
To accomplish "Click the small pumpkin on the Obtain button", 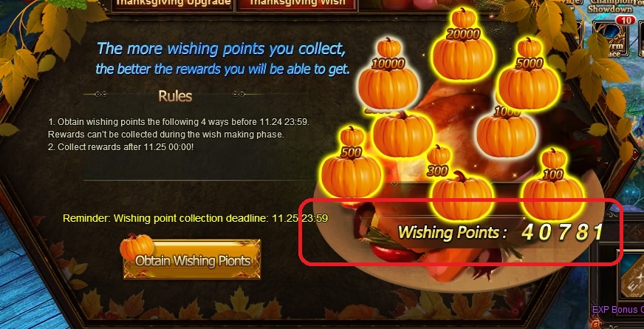I will click(137, 247).
